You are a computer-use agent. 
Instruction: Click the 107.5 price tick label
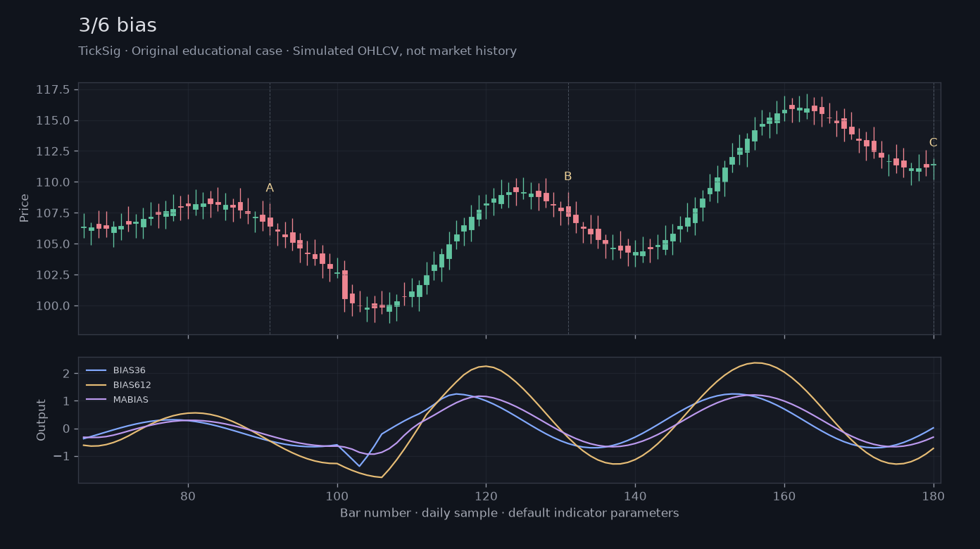tap(53, 213)
